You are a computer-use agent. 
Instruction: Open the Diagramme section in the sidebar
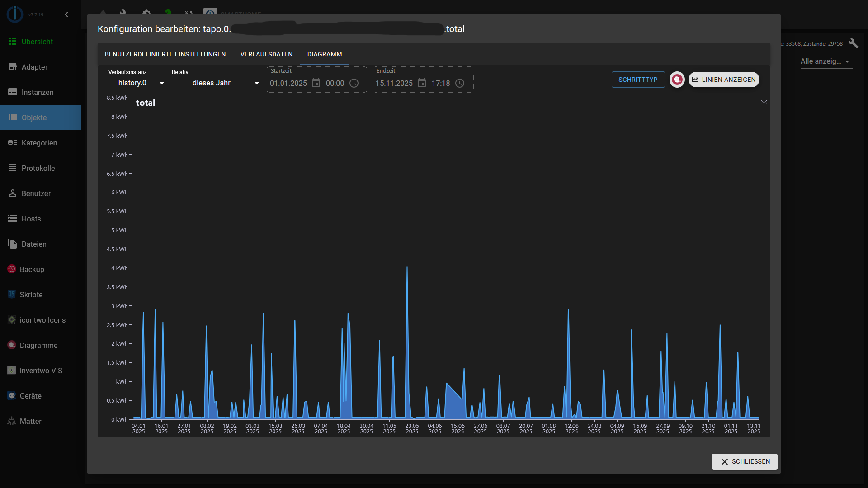[39, 345]
